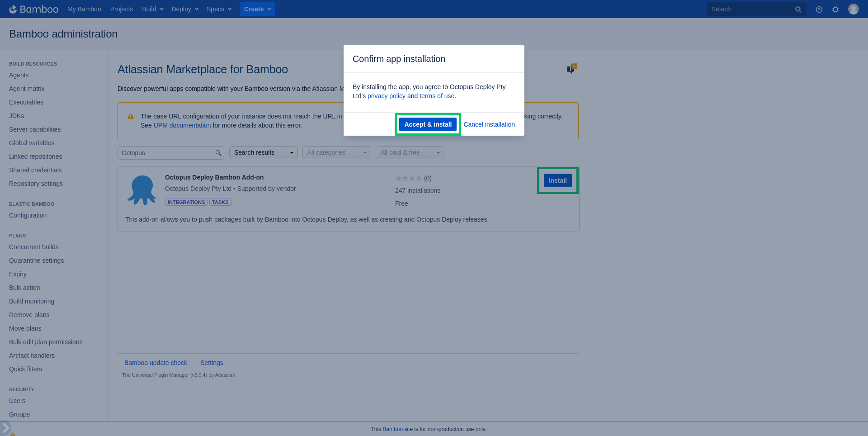Click the Bamboo logo in header
Viewport: 868px width, 436px height.
34,9
